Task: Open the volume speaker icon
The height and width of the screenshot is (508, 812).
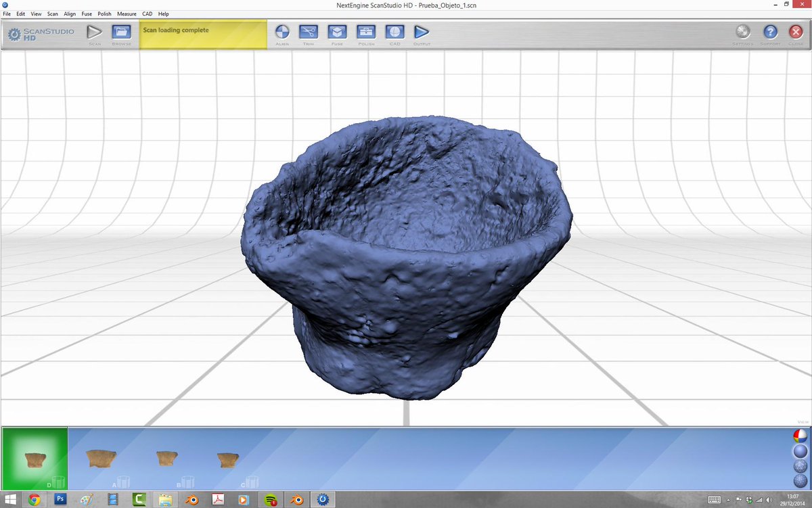Action: pos(769,500)
